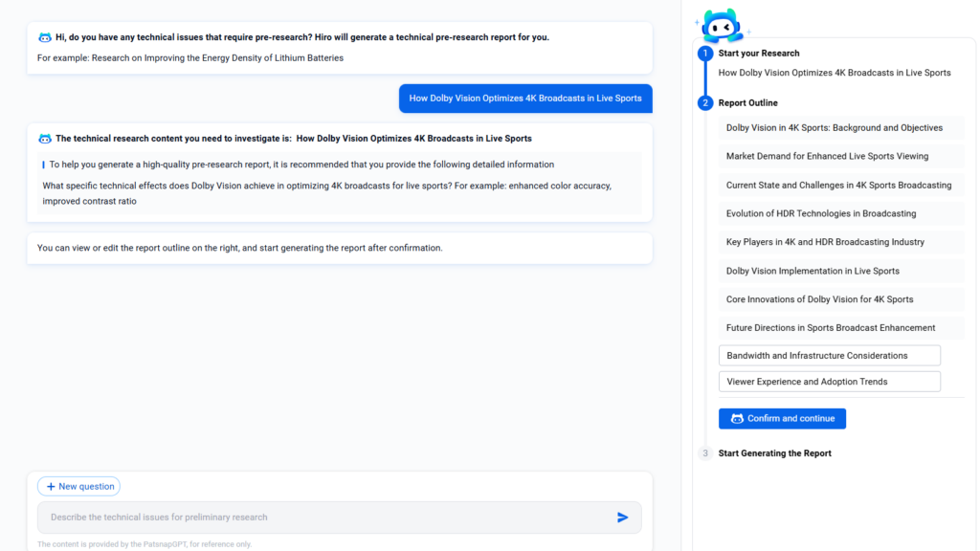Click robot icon beside technical research message
This screenshot has width=980, height=551.
coord(44,139)
